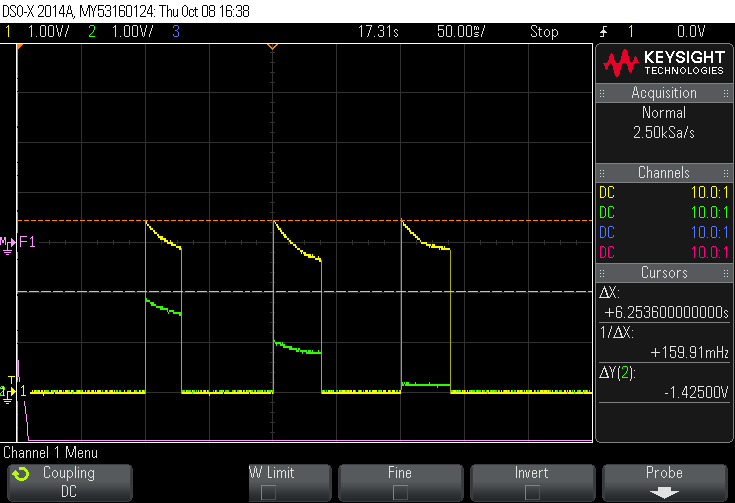Enable the BW Limit checkbox

(268, 492)
